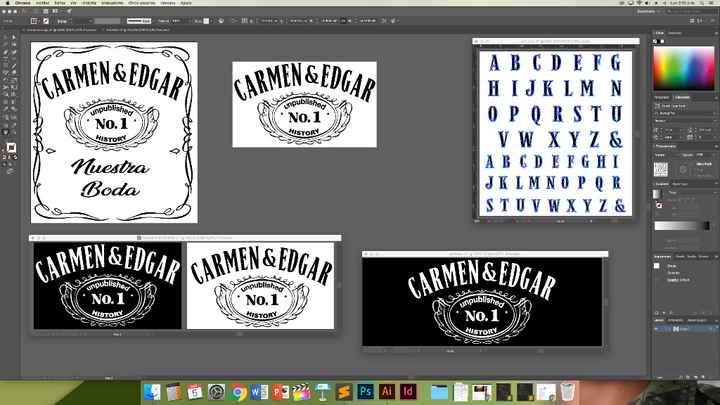Toggle visibility of the layer in the Layers panel
Screen dimensions: 720x405
coord(657,329)
